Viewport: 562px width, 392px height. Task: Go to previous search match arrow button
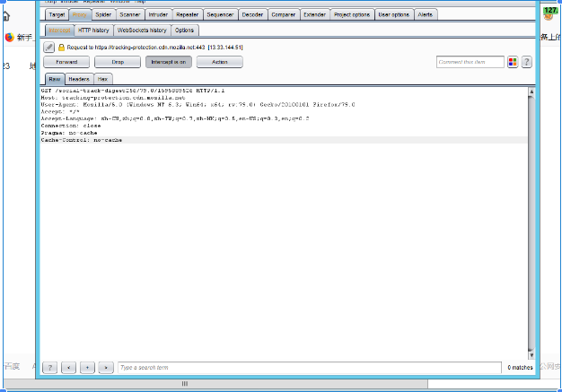(x=68, y=367)
